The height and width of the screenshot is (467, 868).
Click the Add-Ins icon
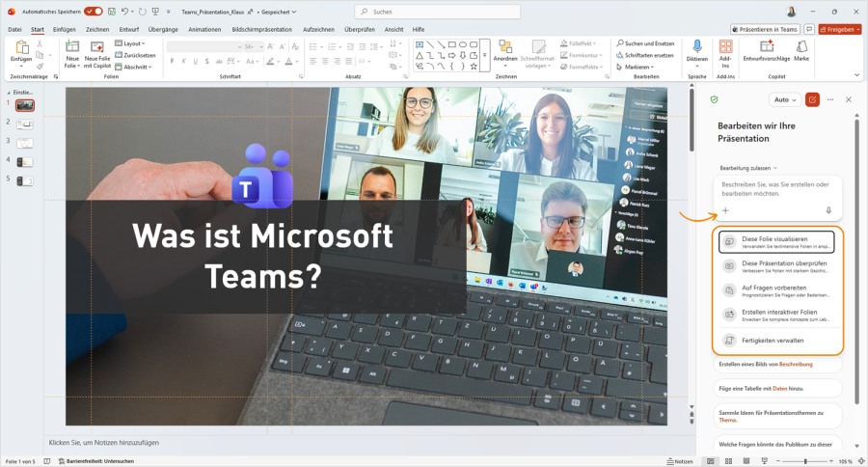(x=725, y=46)
